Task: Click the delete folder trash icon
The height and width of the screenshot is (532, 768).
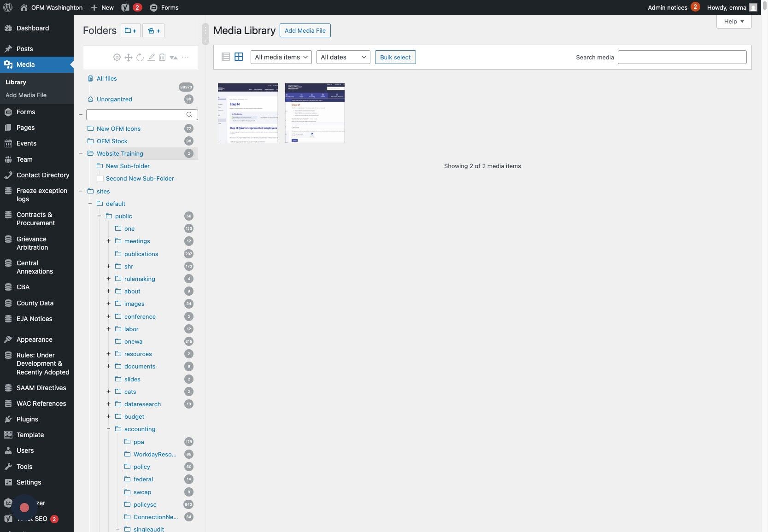Action: [x=162, y=57]
